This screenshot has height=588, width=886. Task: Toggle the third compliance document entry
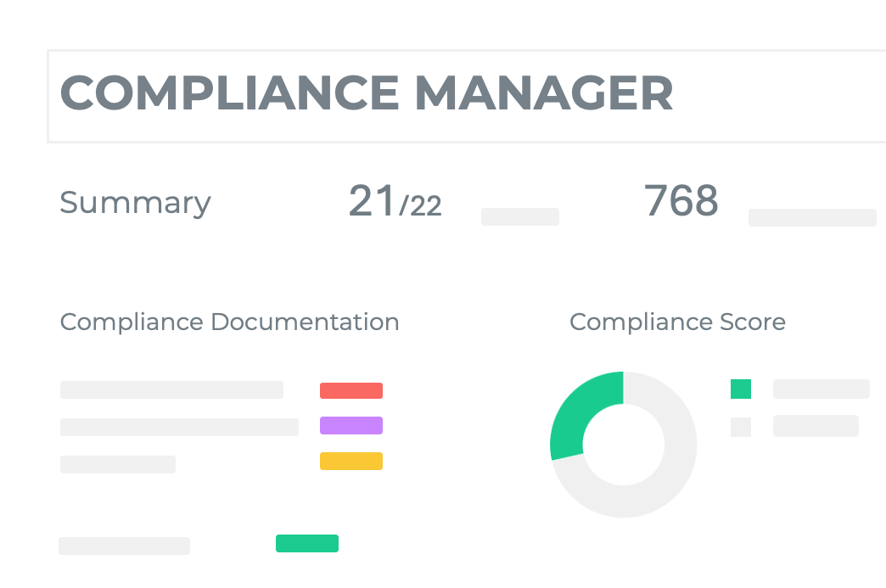tap(117, 463)
